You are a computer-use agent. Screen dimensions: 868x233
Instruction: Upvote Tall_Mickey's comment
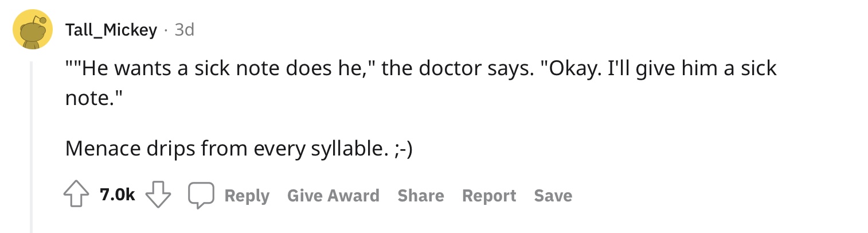(76, 196)
